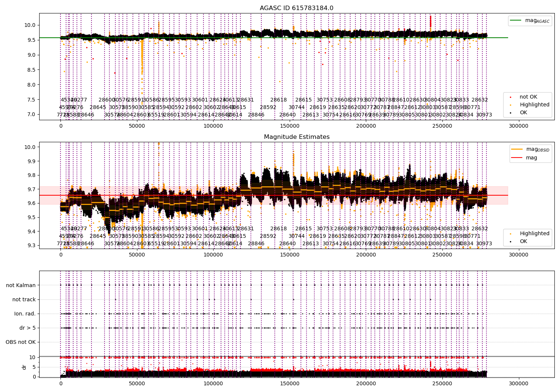This screenshot has width=560, height=392.
Task: Select the 'Highlighted' legend entry in the top plot
Action: [534, 105]
